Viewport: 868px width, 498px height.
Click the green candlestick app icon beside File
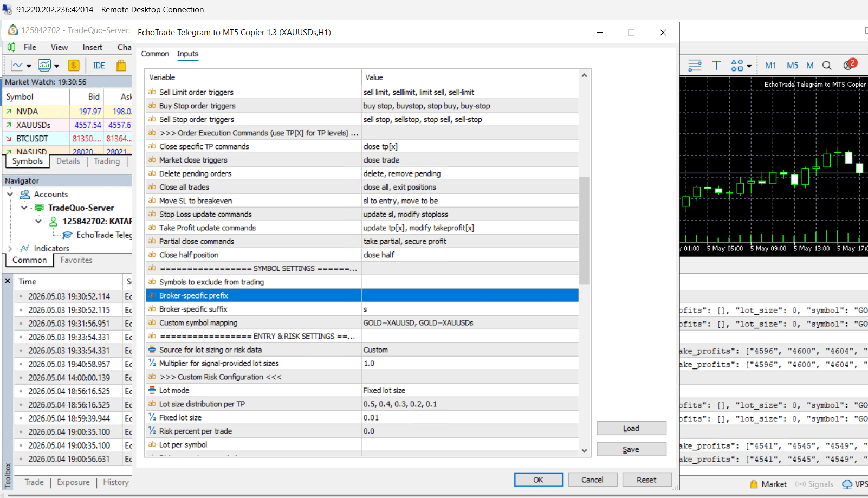tap(11, 47)
